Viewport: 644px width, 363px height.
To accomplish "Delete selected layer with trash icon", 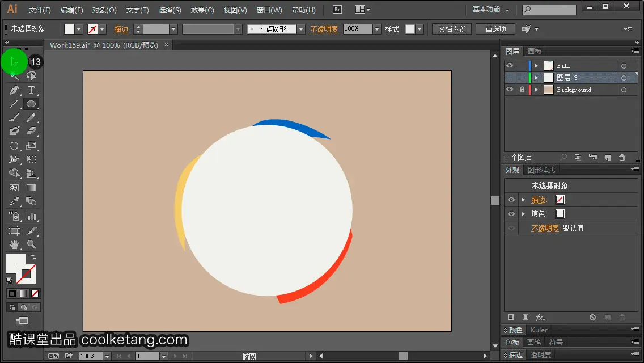I will (622, 158).
